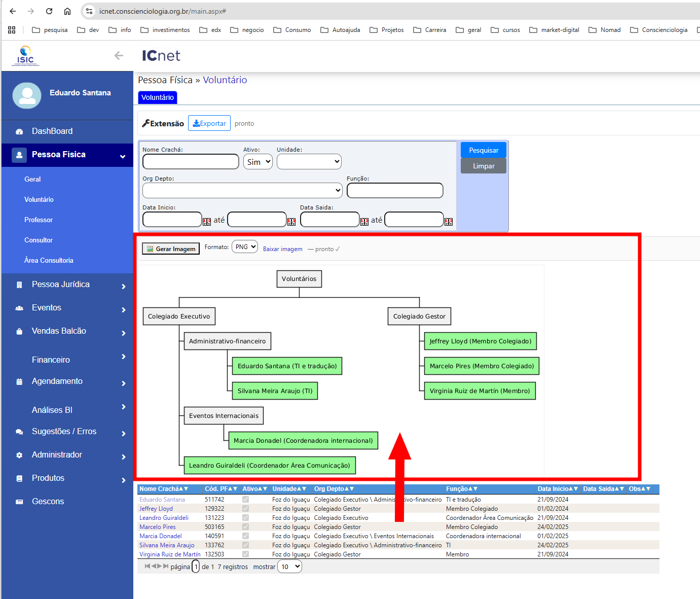Click the Baixar imagem link

pos(282,249)
